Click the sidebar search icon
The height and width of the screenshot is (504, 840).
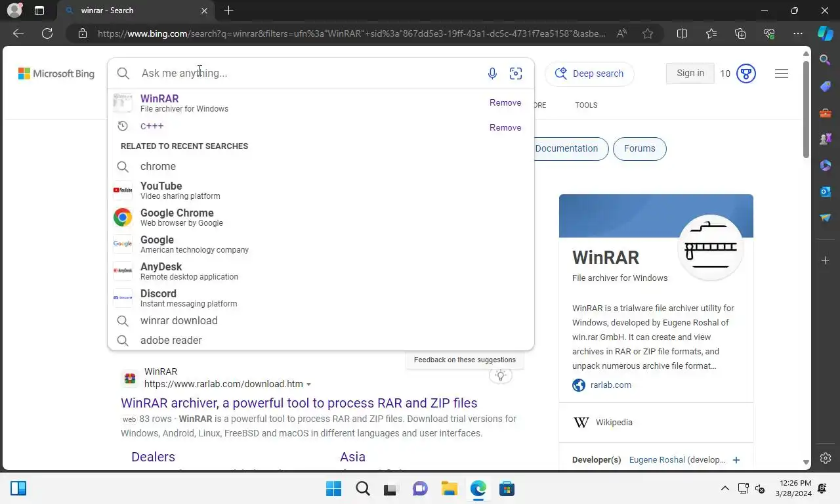[x=826, y=60]
